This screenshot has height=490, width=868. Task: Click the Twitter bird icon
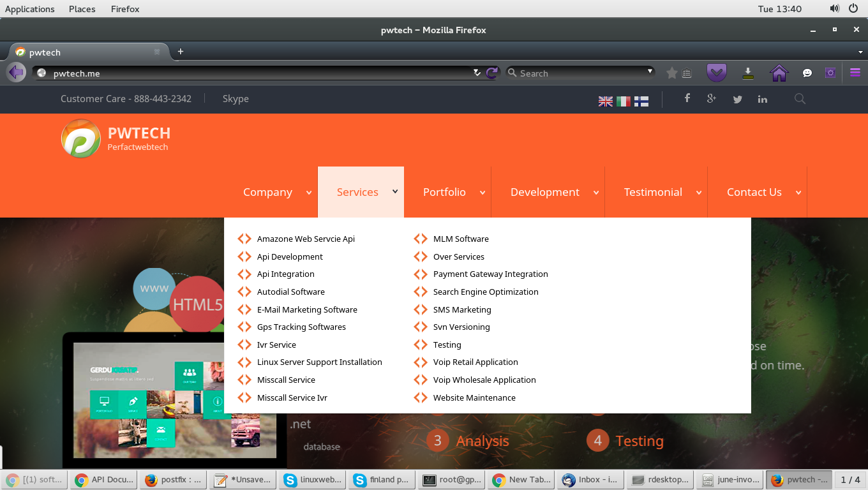(x=738, y=99)
